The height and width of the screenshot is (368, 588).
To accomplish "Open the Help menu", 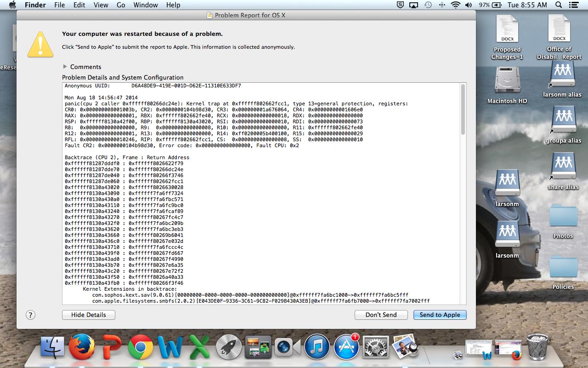I will [x=173, y=5].
